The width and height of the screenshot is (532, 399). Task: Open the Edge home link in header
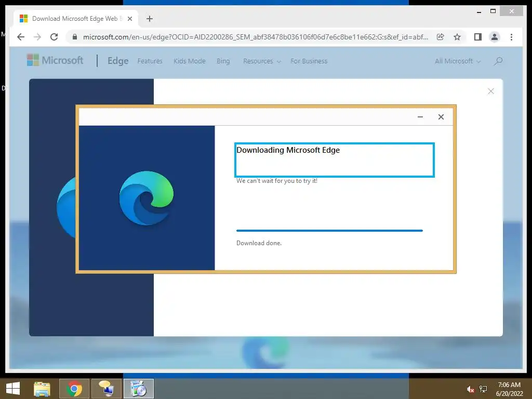(x=118, y=61)
